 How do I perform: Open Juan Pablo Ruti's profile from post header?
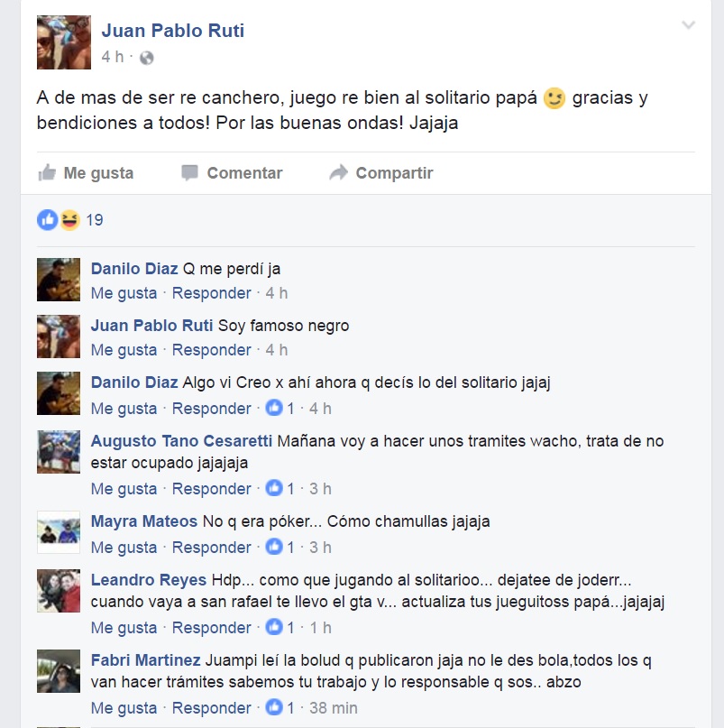pos(172,31)
